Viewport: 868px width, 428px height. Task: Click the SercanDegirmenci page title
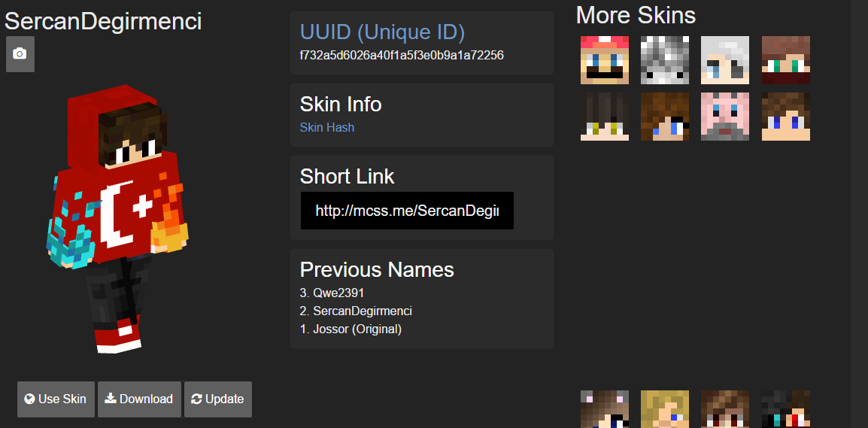(x=103, y=22)
